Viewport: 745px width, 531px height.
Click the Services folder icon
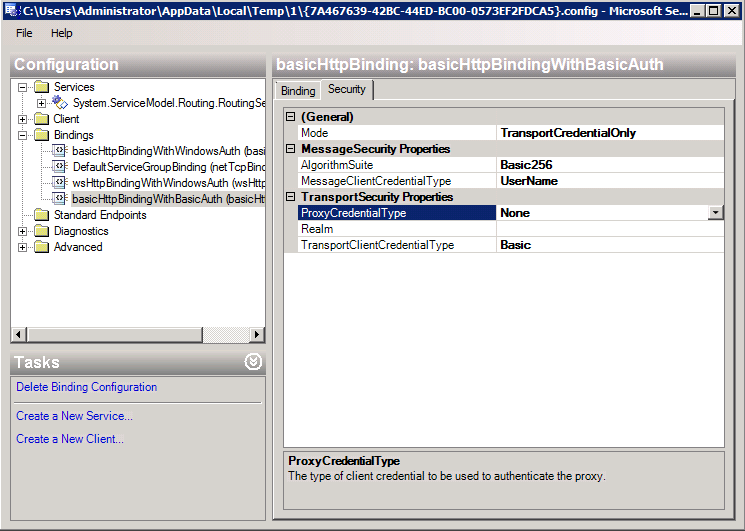point(41,87)
